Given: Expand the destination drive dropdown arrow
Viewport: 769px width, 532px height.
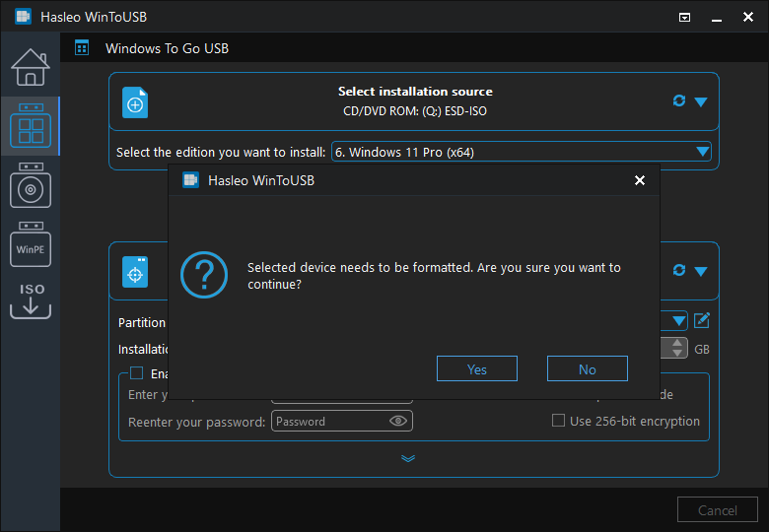Looking at the screenshot, I should pos(701,271).
